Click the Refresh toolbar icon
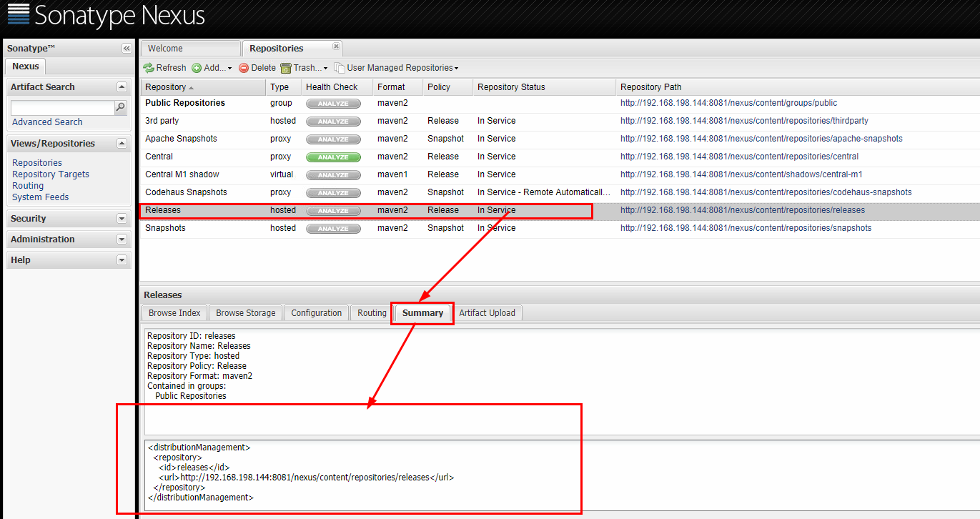Image resolution: width=980 pixels, height=519 pixels. (149, 68)
